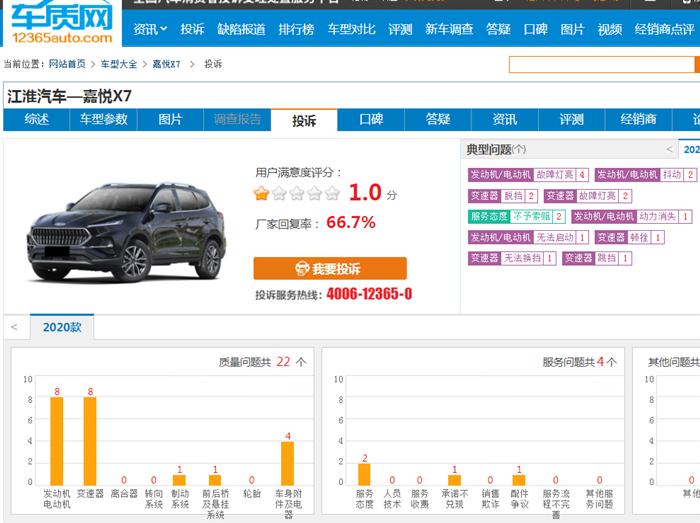Click the 变速器 跳挡 tag
The image size is (700, 523).
[597, 258]
